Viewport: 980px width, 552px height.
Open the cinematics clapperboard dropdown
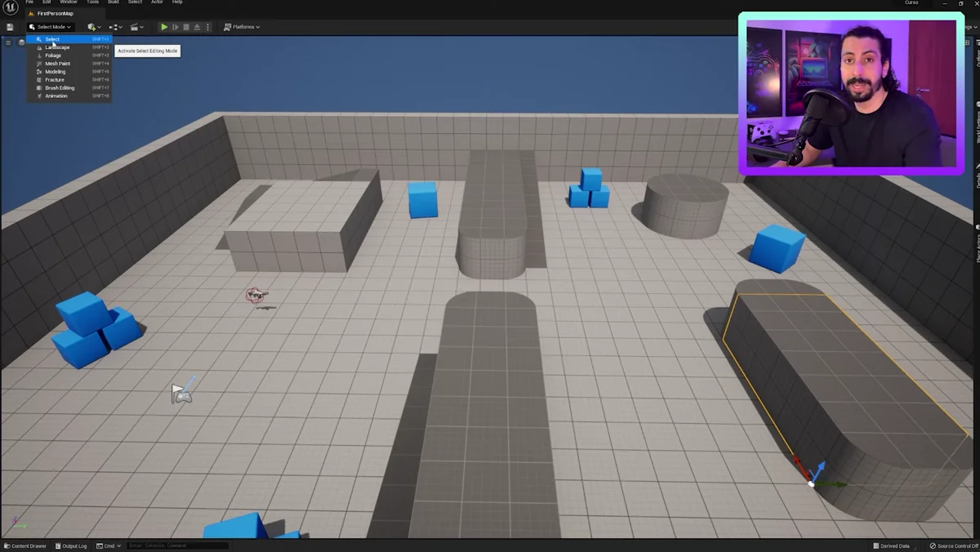coord(136,27)
